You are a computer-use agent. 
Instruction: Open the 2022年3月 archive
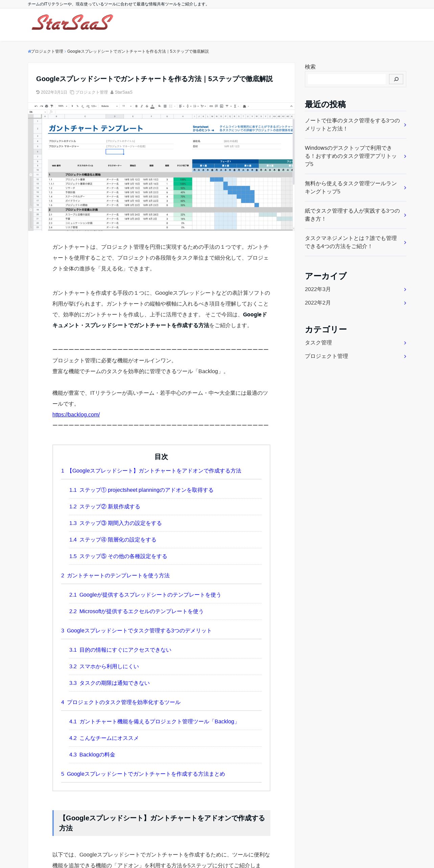click(x=318, y=289)
